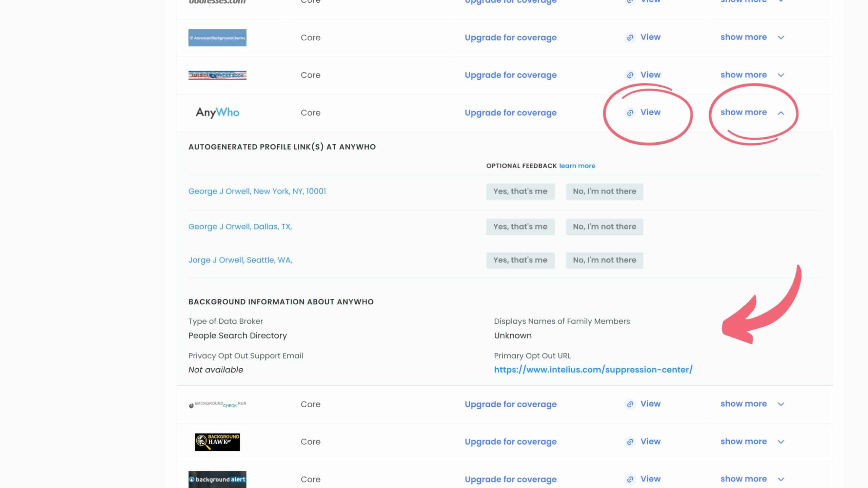Image resolution: width=868 pixels, height=488 pixels.
Task: Click Autogenerated Profile Link(s) at AnyWho heading
Action: tap(282, 147)
